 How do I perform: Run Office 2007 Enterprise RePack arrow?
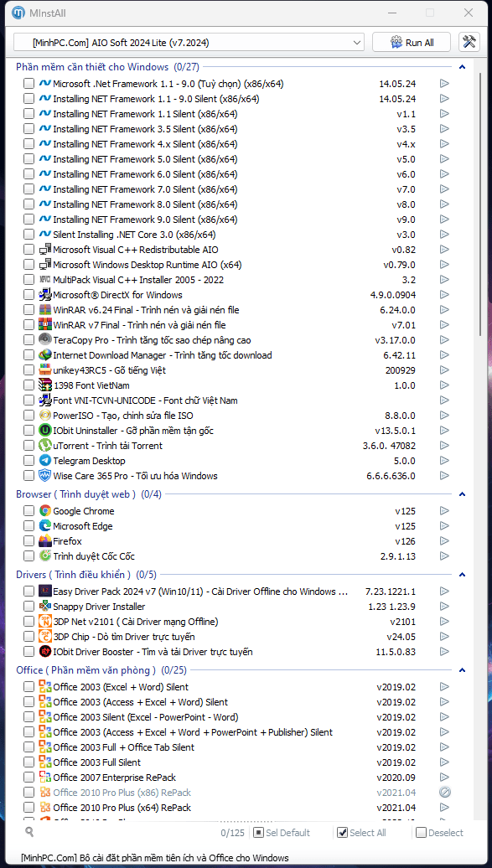tap(444, 778)
